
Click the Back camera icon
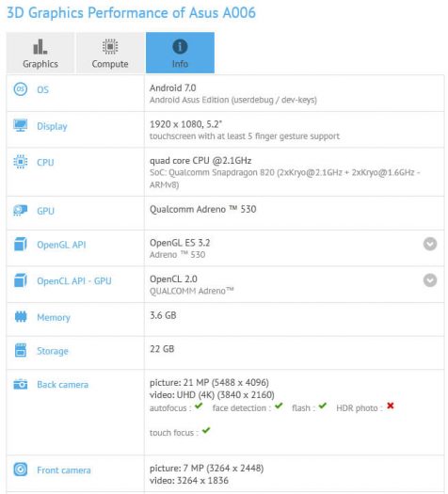tap(21, 384)
